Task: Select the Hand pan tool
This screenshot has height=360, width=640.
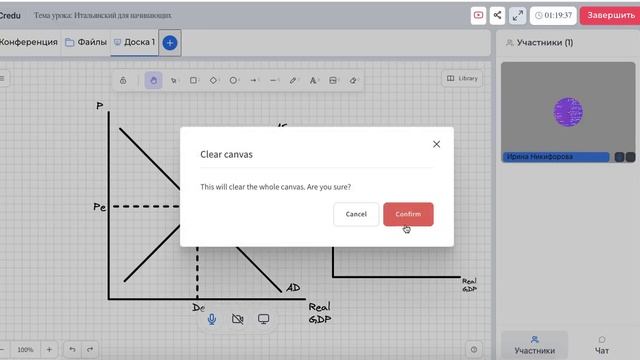Action: [x=153, y=80]
